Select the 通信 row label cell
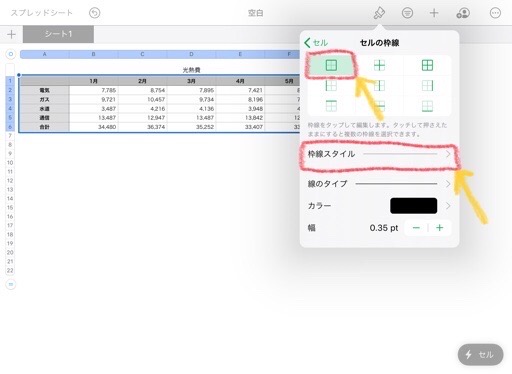 point(44,118)
